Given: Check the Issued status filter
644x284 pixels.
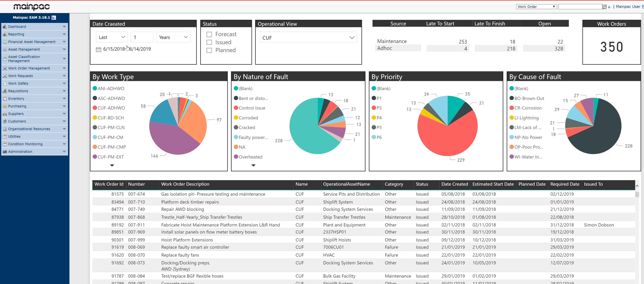Looking at the screenshot, I should (x=209, y=42).
